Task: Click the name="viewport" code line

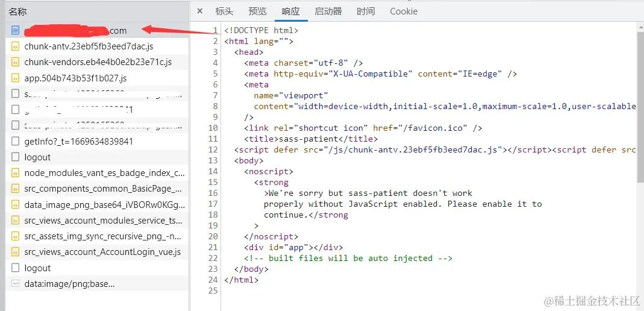Action: [x=291, y=95]
